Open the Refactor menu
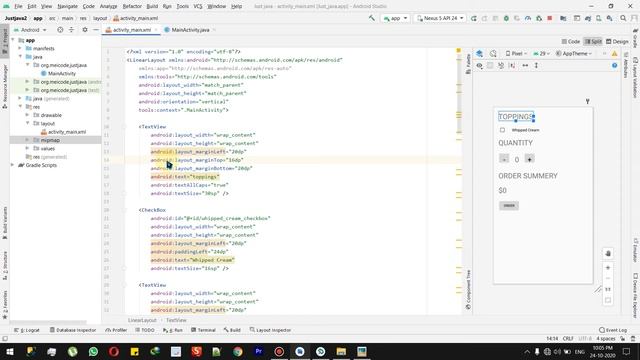 coord(132,6)
